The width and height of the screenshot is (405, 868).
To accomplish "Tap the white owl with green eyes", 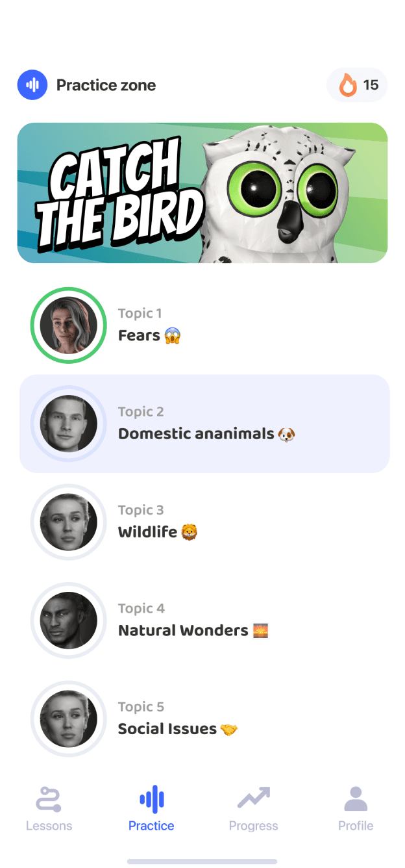I will click(x=279, y=193).
